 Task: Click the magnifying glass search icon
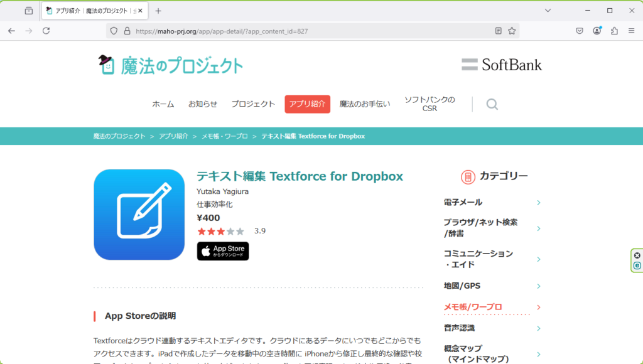(492, 104)
